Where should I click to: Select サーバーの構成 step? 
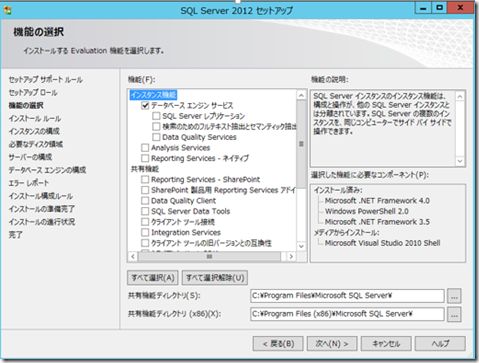click(x=30, y=157)
